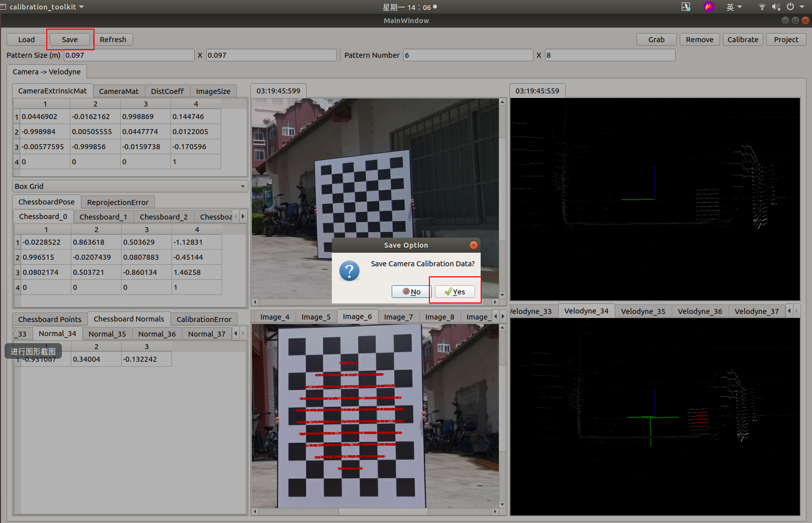This screenshot has width=812, height=523.
Task: Click the right scroll arrow beside Image tabs
Action: 502,317
